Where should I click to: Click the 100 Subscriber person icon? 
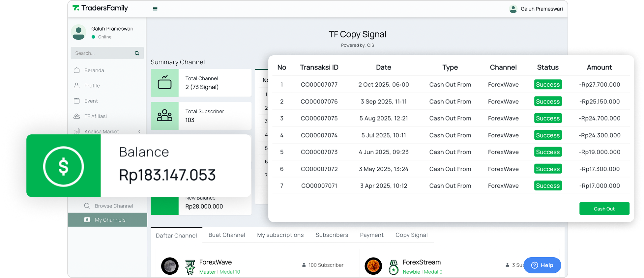304,265
